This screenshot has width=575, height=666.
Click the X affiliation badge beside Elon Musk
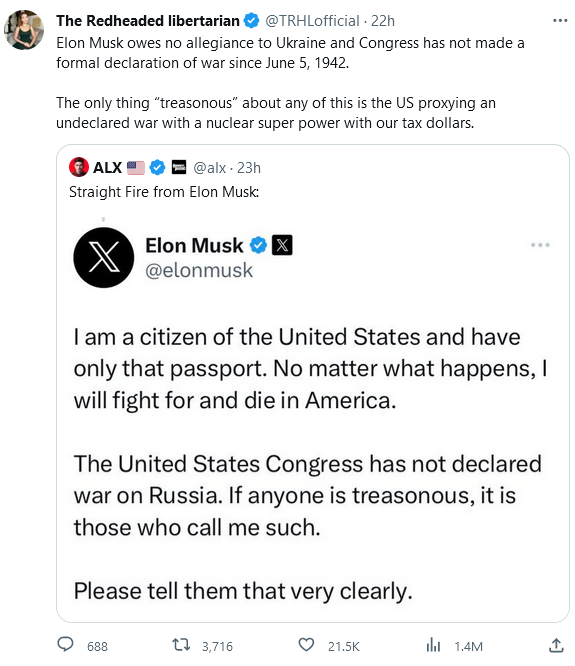click(282, 245)
